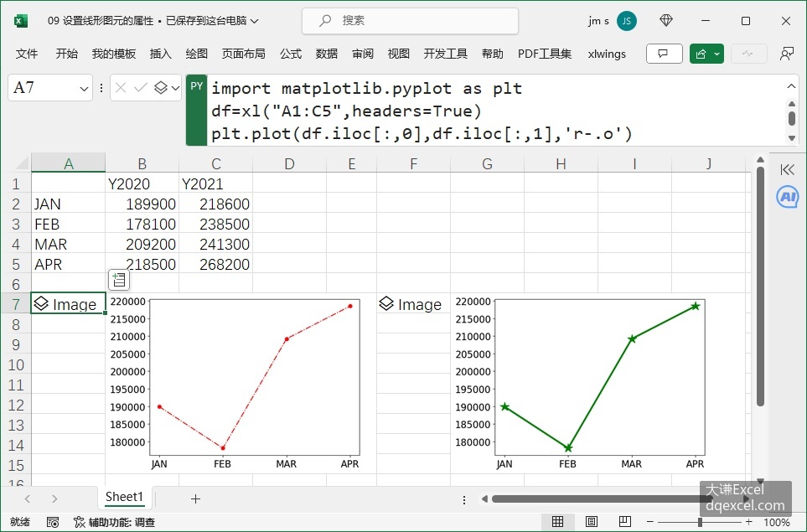Collapse the formula bar chevron
The height and width of the screenshot is (532, 807).
[x=791, y=86]
